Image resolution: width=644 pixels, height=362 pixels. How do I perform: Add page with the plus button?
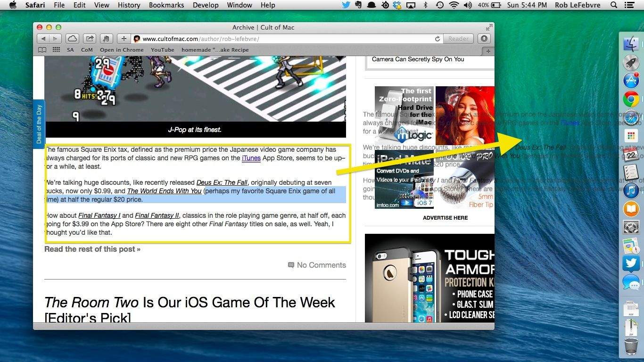click(124, 39)
